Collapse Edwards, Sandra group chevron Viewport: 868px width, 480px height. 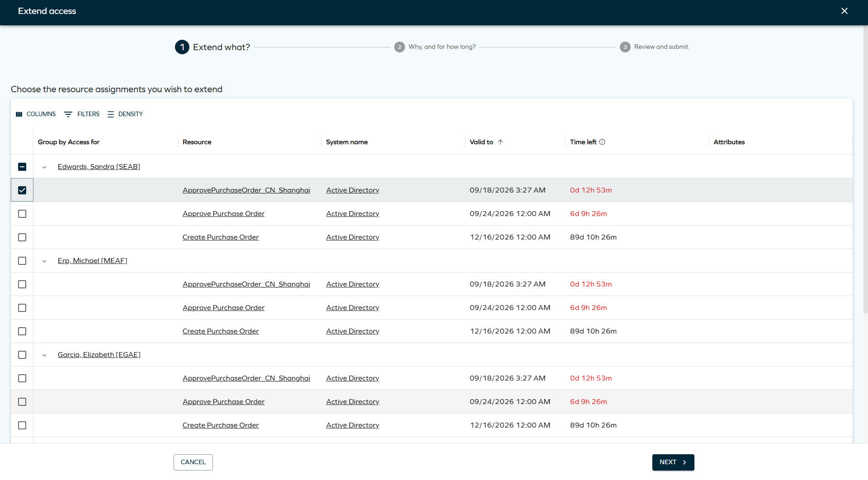(x=44, y=167)
